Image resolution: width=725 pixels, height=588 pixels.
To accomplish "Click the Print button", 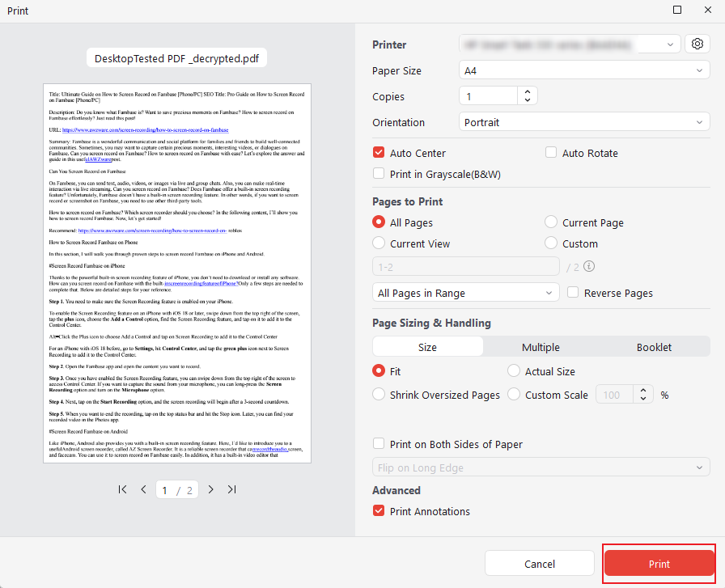I will tap(659, 564).
